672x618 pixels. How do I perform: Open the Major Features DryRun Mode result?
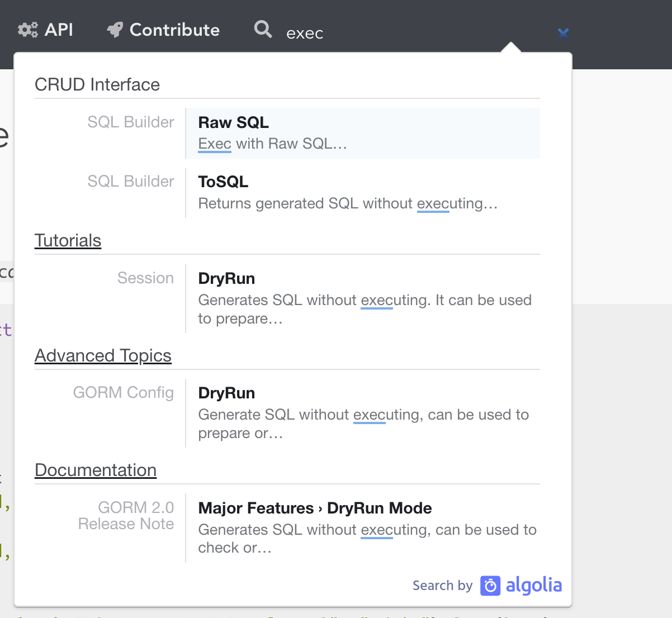pos(315,508)
